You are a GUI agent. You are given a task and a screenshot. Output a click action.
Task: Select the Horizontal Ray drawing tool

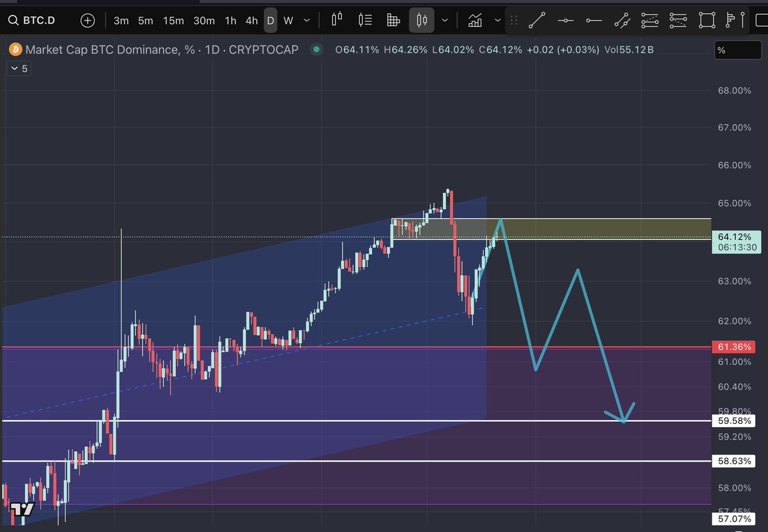coord(594,20)
